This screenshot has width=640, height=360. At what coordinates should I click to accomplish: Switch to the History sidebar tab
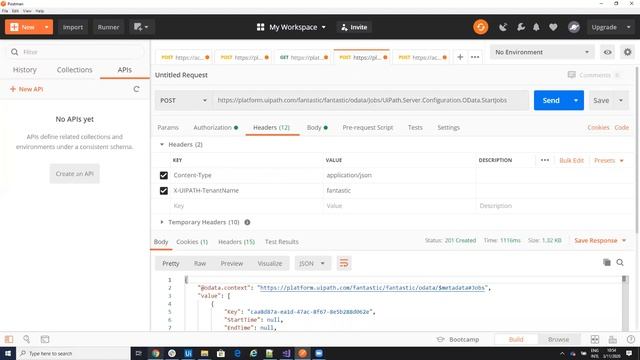click(24, 70)
